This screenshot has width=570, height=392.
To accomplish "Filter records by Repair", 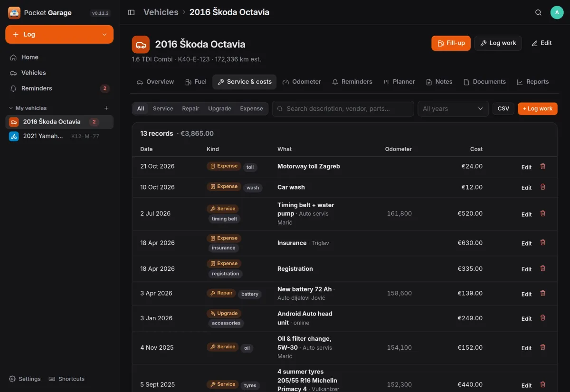I will [x=190, y=109].
